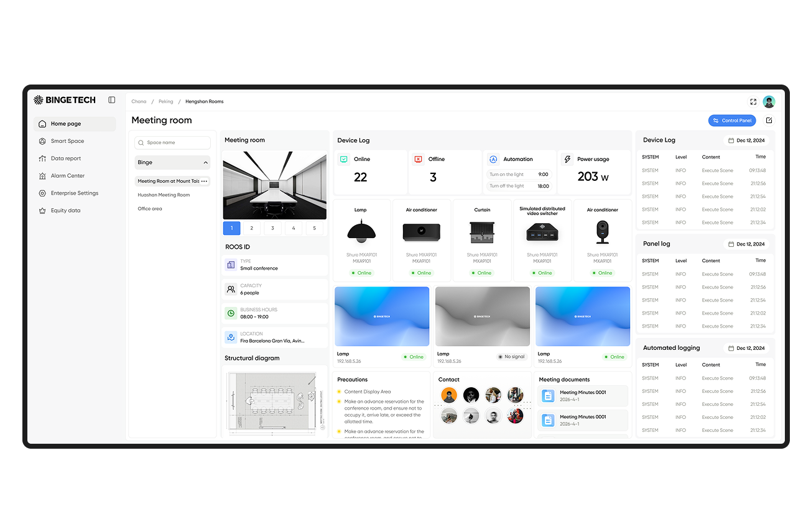Click the BUSINESS HOURS clock icon
Screen dimensions: 811x532
pyautogui.click(x=231, y=313)
